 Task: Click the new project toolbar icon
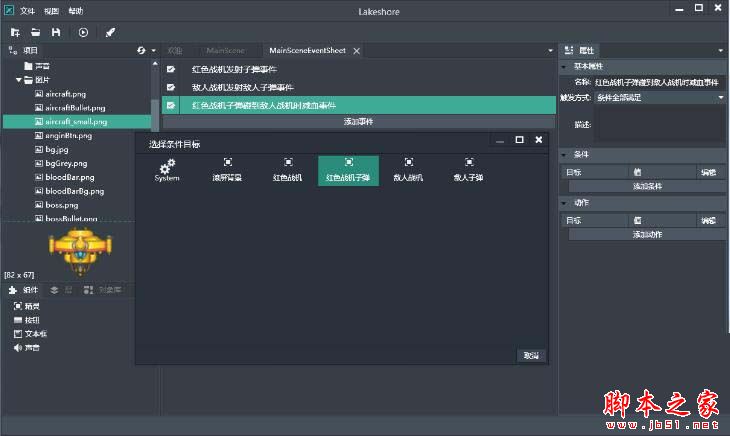pos(15,32)
